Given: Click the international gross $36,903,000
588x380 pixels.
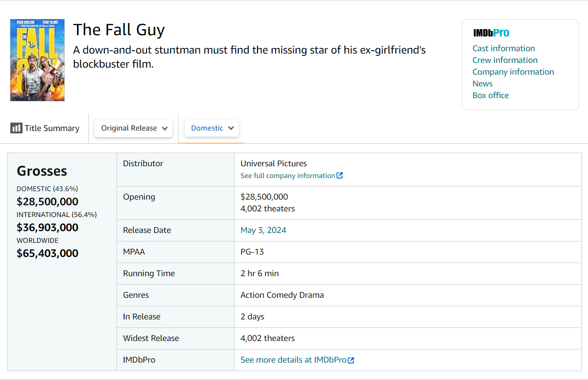Looking at the screenshot, I should point(47,228).
